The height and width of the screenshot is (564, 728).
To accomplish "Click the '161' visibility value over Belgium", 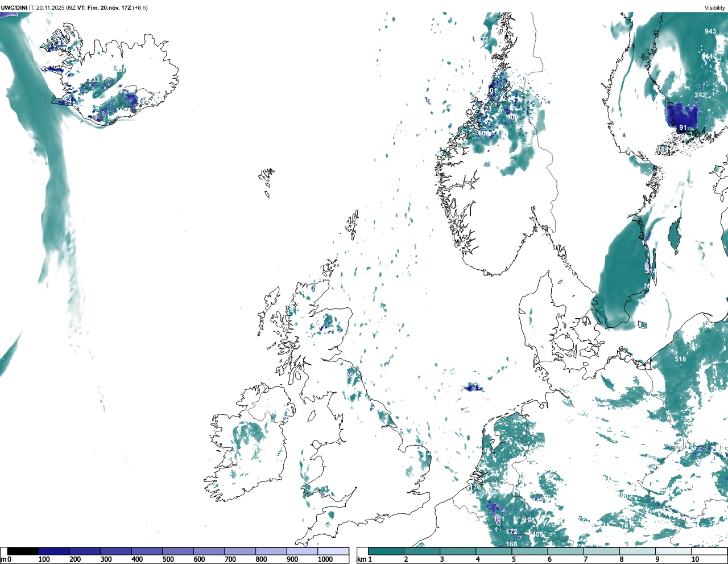I will [499, 519].
